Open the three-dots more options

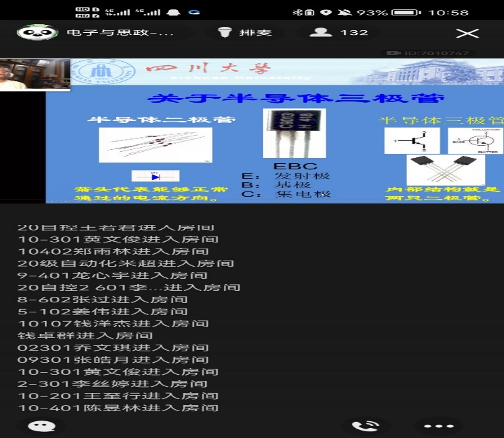439,426
